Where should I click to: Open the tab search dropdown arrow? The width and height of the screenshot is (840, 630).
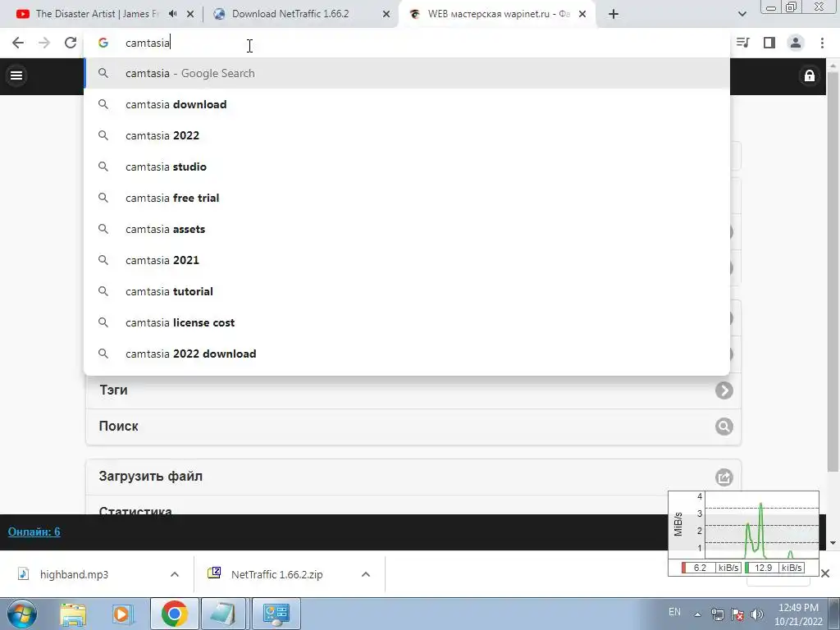coord(742,14)
